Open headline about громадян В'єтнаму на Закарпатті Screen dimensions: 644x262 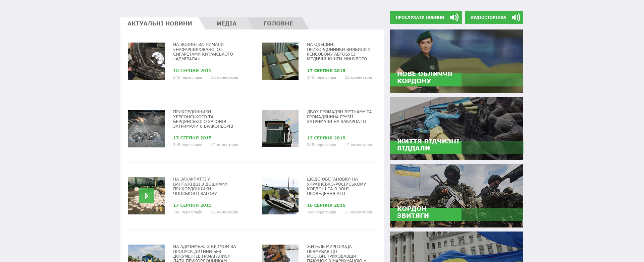pyautogui.click(x=339, y=117)
